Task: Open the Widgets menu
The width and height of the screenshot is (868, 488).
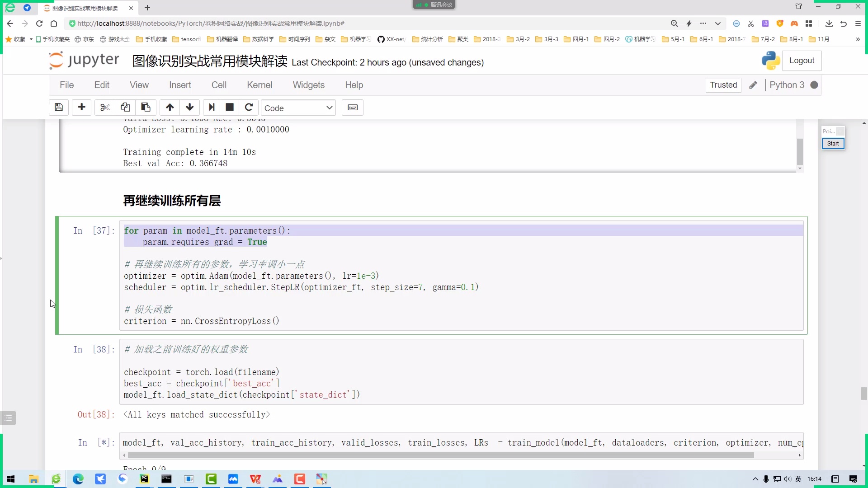Action: click(308, 85)
